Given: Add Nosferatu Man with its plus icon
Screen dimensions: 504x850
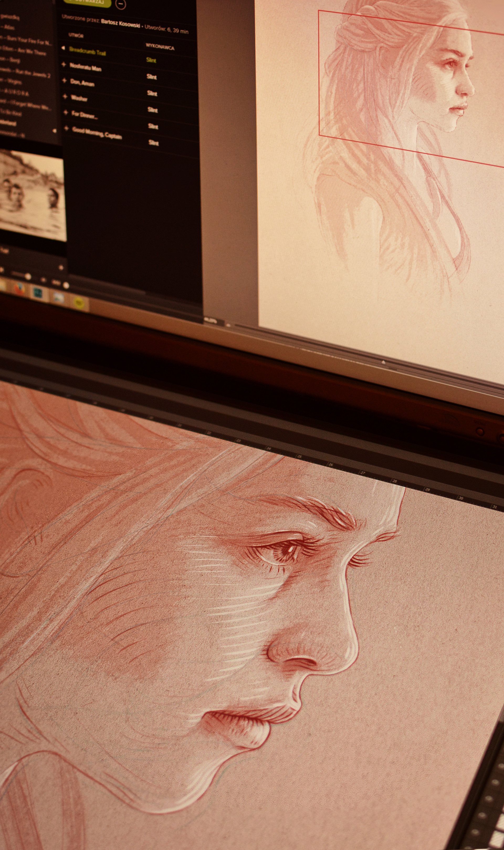Looking at the screenshot, I should (x=64, y=64).
